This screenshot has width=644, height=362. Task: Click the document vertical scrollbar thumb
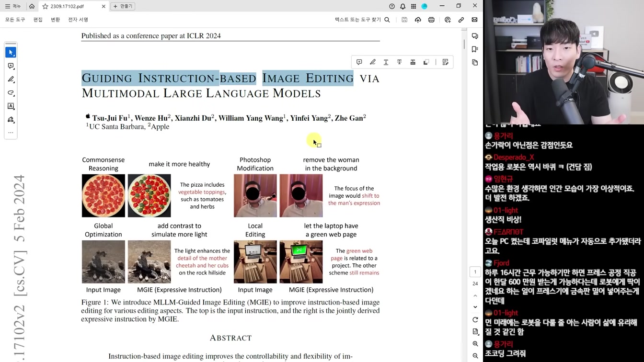point(464,44)
